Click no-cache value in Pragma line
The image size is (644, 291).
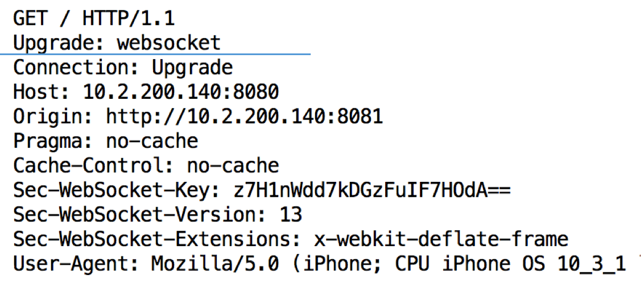(x=152, y=142)
